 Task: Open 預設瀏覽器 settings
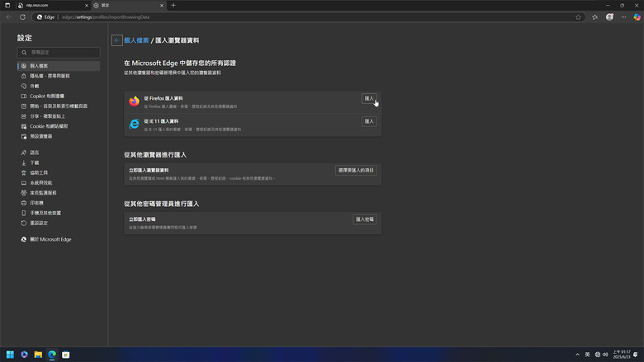tap(59, 137)
